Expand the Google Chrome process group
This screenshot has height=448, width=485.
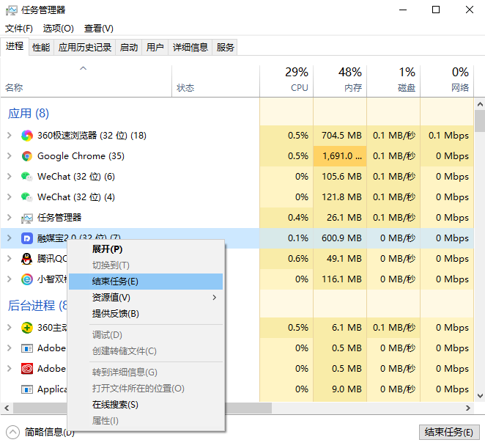[x=9, y=156]
